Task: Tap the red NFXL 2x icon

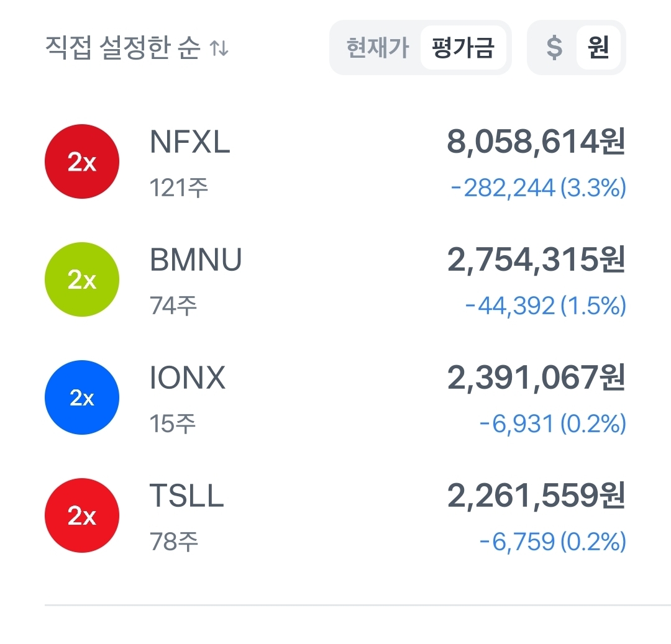Action: click(x=81, y=161)
